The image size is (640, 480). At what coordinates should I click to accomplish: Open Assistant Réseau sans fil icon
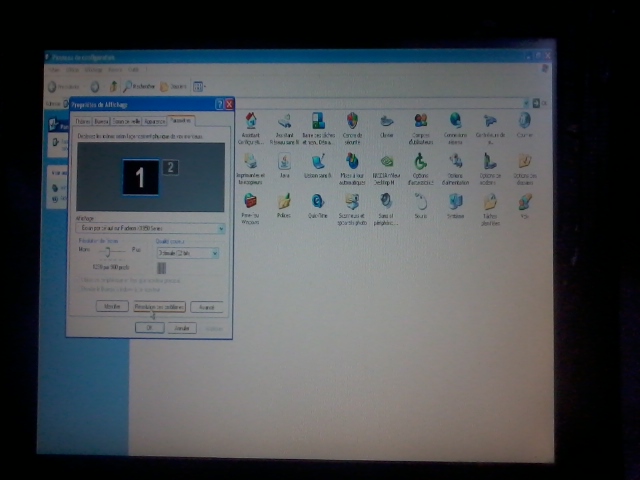click(284, 128)
